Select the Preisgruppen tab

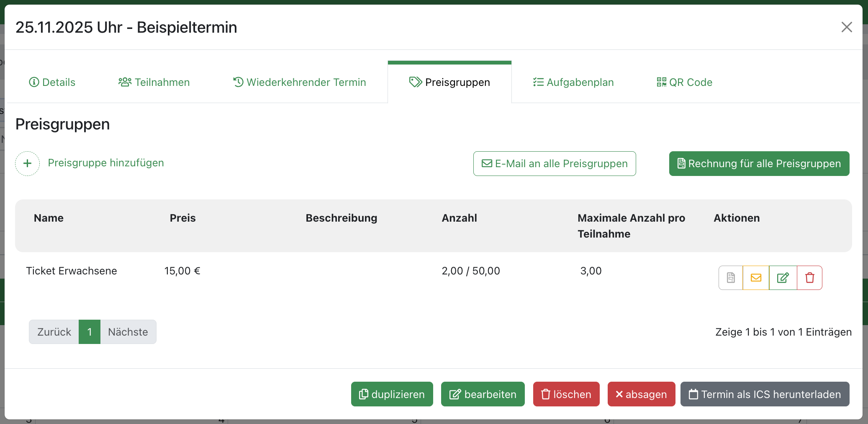point(449,82)
